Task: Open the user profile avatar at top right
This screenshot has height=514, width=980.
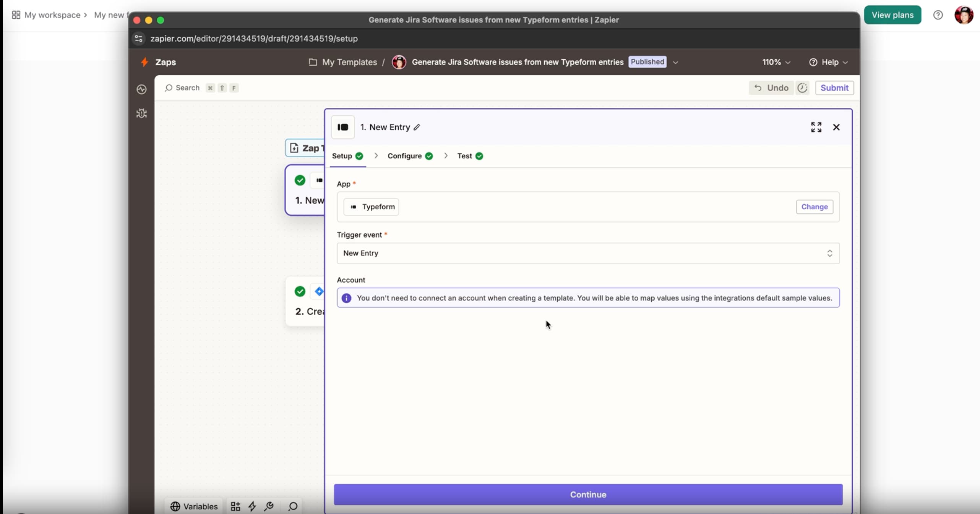Action: tap(964, 15)
